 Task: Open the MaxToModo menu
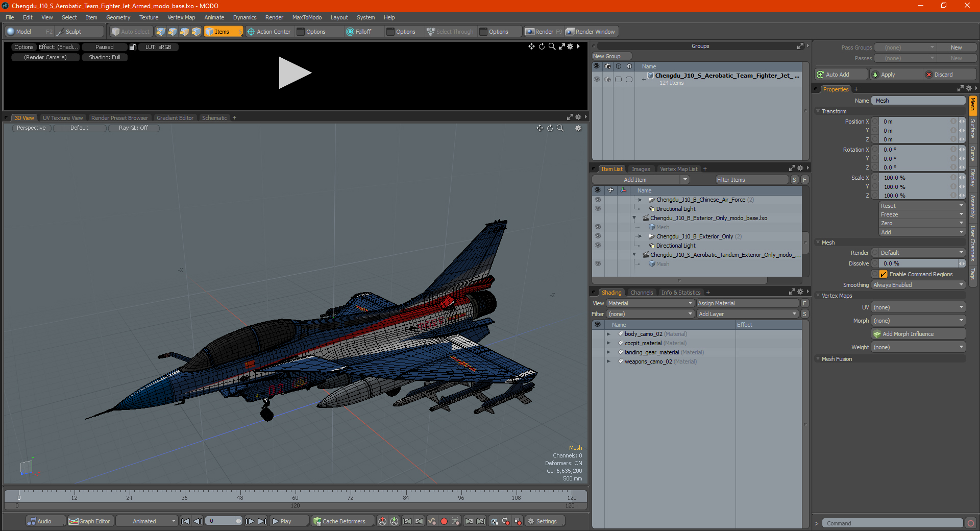pos(307,17)
